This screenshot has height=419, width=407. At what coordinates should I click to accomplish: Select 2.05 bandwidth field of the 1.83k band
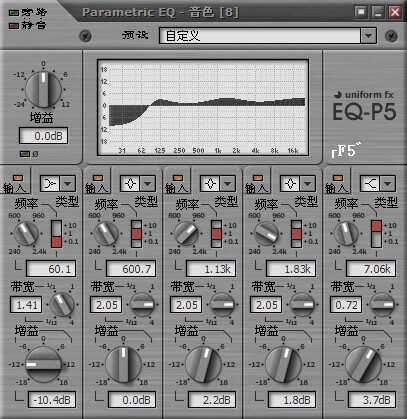coord(266,305)
